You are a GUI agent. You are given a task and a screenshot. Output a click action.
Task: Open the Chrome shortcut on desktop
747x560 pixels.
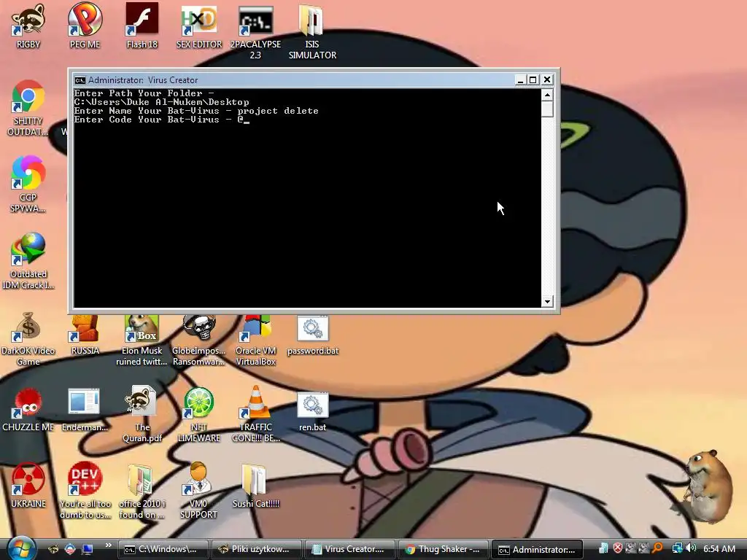28,109
